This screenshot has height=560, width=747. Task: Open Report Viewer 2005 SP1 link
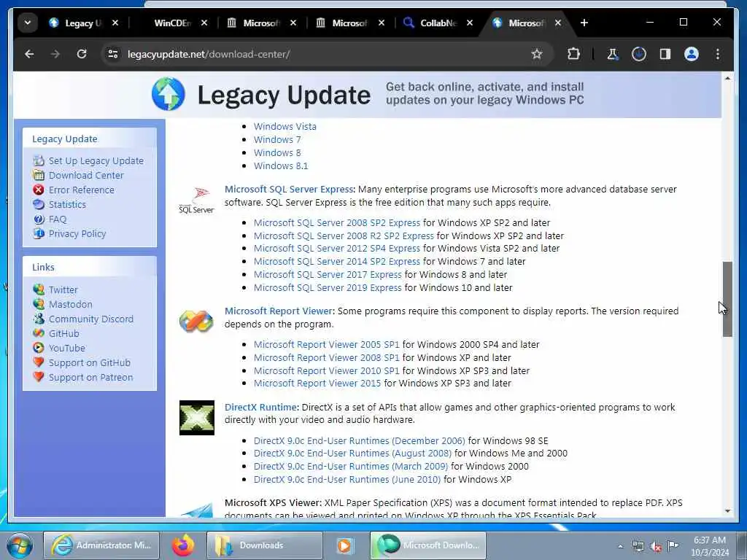click(326, 344)
